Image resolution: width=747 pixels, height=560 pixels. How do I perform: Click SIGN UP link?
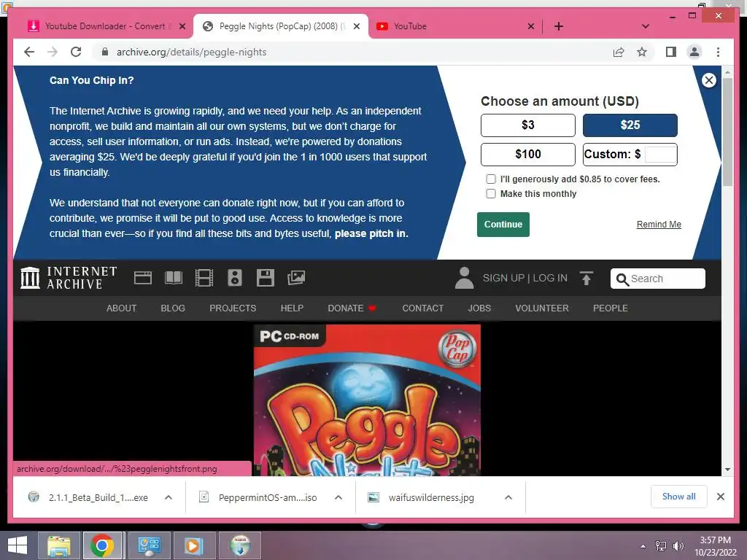click(x=503, y=278)
